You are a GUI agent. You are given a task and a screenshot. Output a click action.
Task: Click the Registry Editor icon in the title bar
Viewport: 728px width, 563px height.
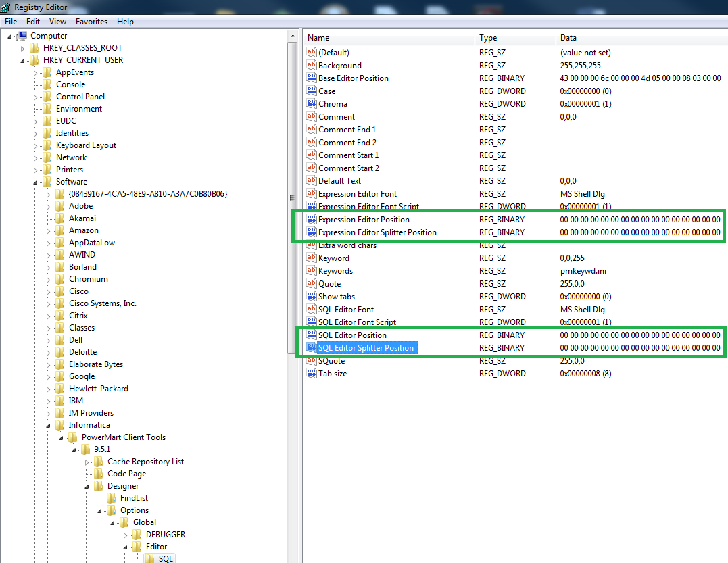[x=7, y=7]
